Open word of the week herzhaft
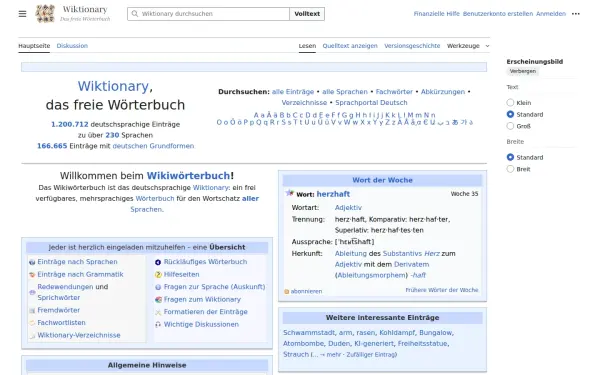This screenshot has height=375, width=600. (333, 194)
